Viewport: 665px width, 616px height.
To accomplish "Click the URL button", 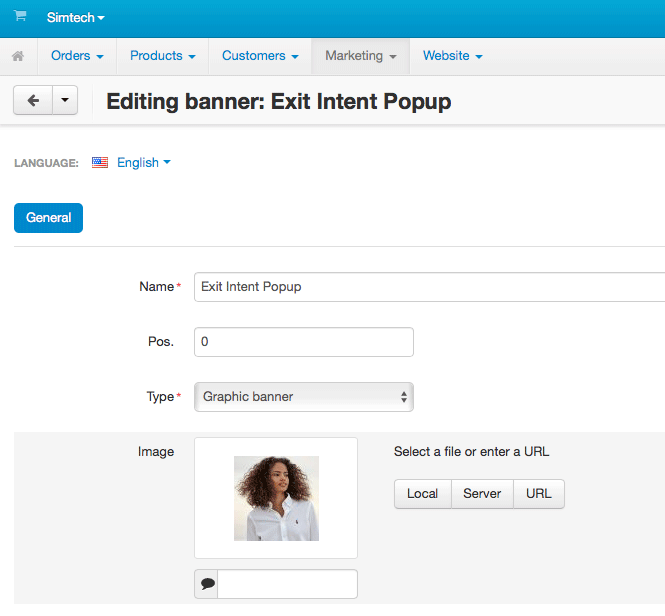I will tap(539, 494).
